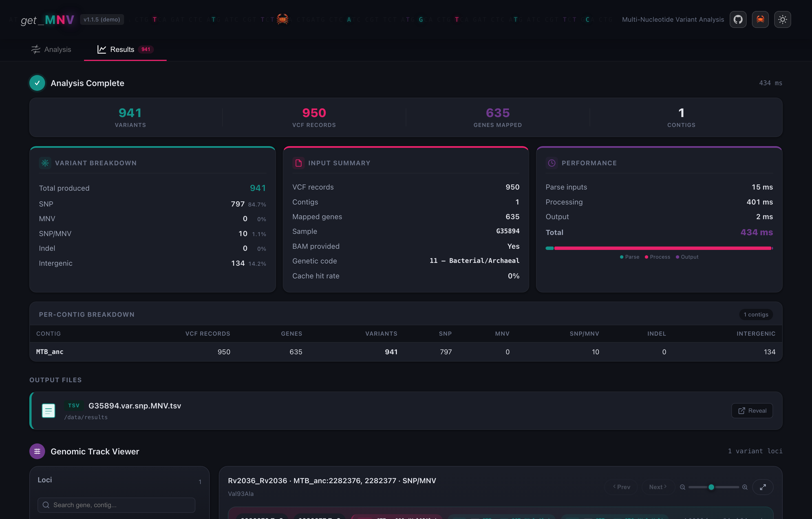Click the zoom out magnifier icon
Screen dimensions: 812x519
click(x=683, y=487)
